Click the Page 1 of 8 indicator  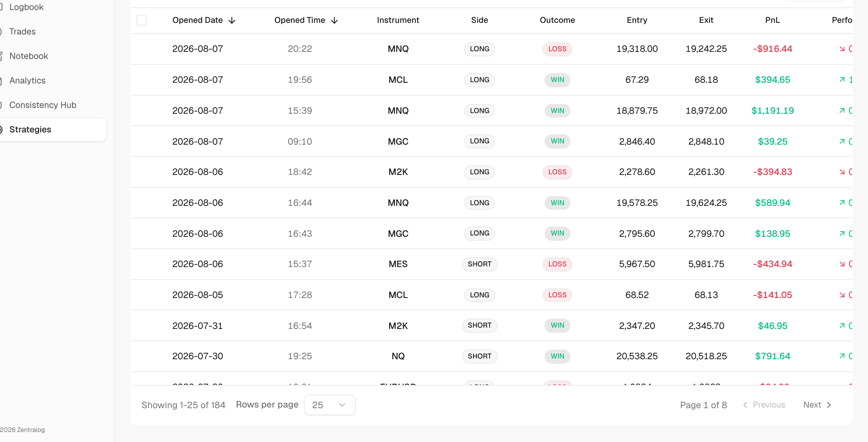point(703,405)
